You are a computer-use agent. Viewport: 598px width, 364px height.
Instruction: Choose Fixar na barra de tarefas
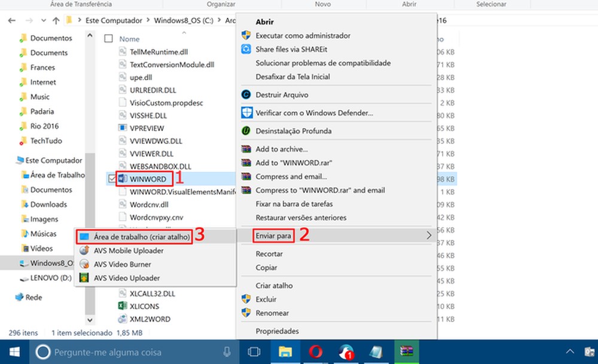294,204
